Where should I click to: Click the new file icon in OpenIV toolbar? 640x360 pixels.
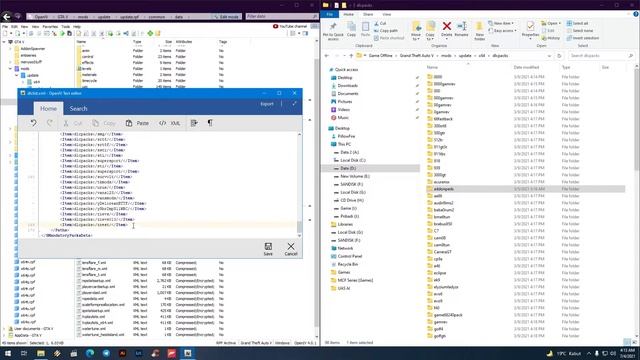pyautogui.click(x=5, y=33)
